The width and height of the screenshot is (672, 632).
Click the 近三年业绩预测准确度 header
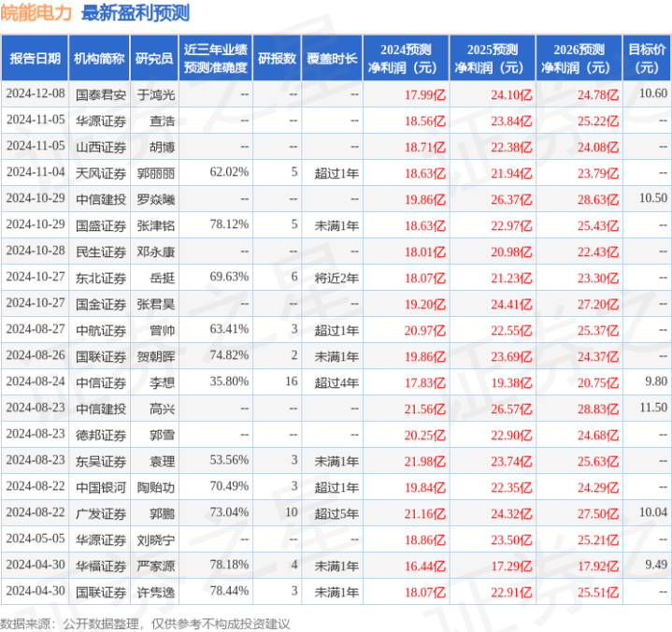(x=216, y=58)
